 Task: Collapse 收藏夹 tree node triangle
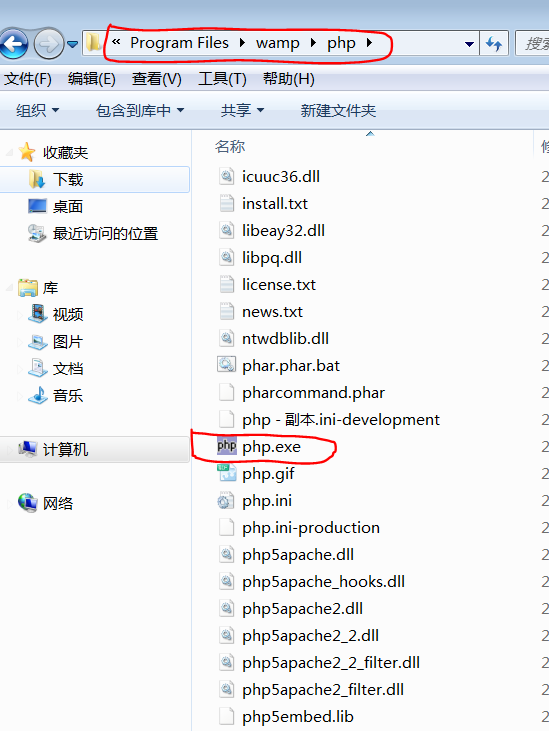coord(9,152)
